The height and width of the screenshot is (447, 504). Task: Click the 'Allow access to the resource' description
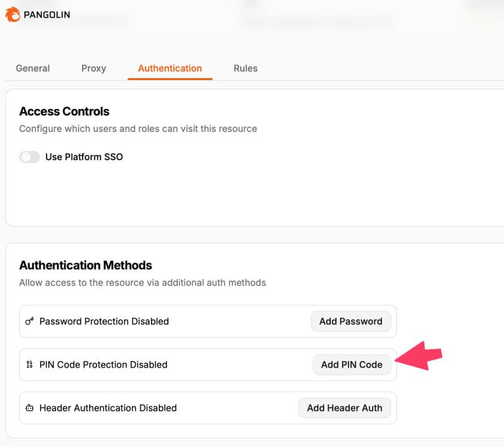[142, 283]
